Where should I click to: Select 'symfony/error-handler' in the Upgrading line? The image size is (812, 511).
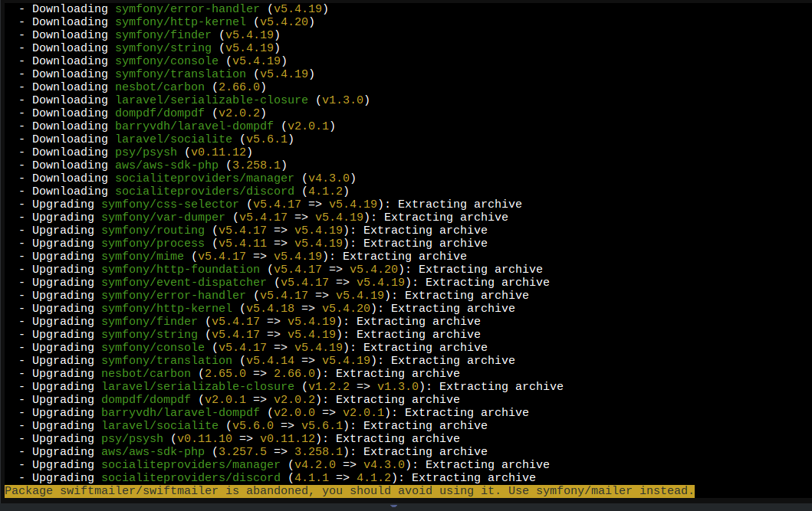(173, 295)
